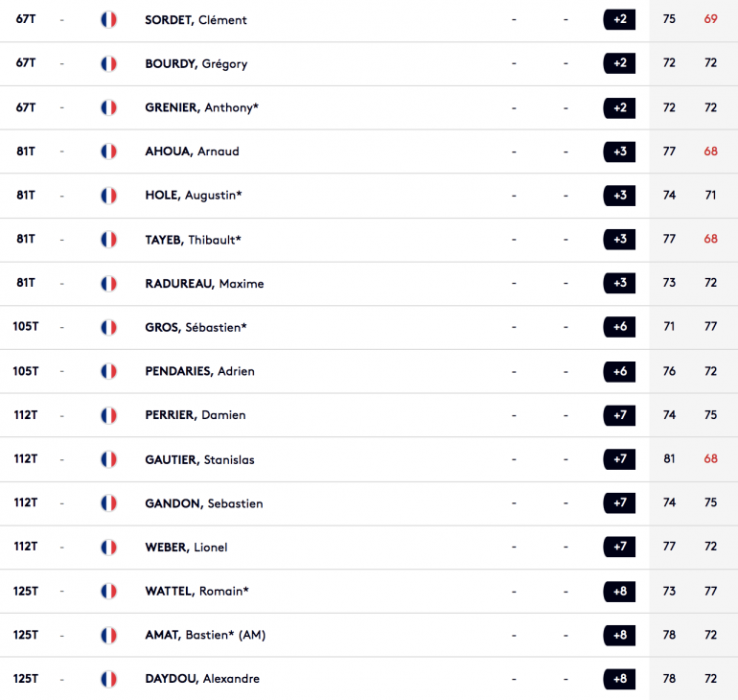
Task: Click the 125T position in the WATTEL row
Action: tap(26, 592)
